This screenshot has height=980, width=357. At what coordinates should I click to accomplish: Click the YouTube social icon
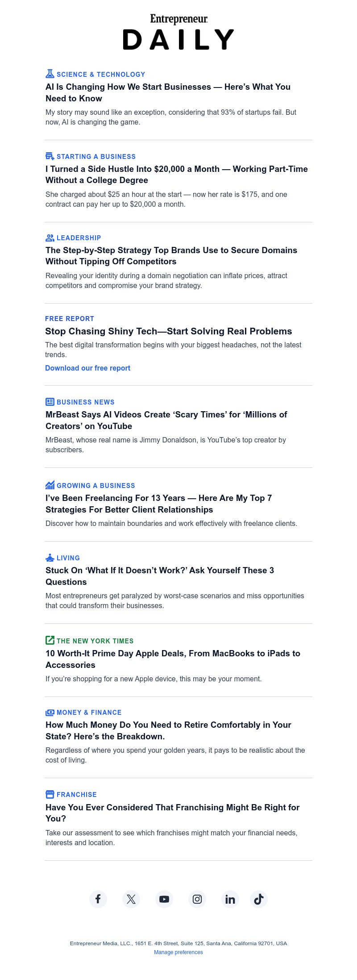coord(164,899)
